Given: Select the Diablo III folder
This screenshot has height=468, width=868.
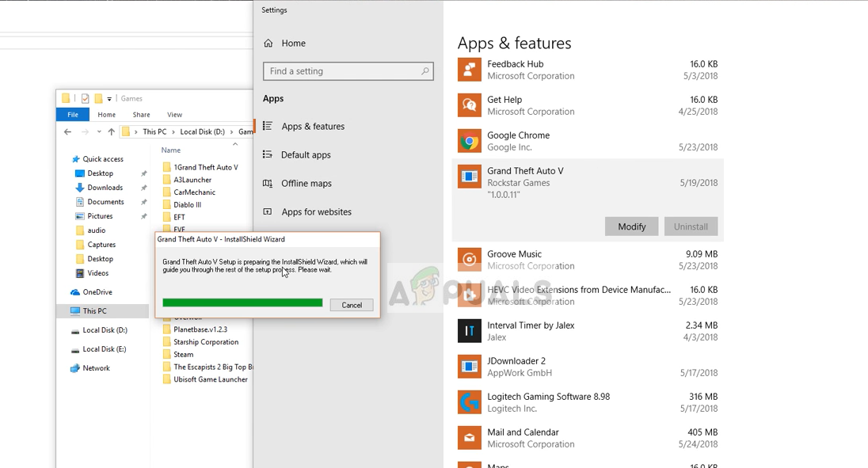Looking at the screenshot, I should point(187,204).
